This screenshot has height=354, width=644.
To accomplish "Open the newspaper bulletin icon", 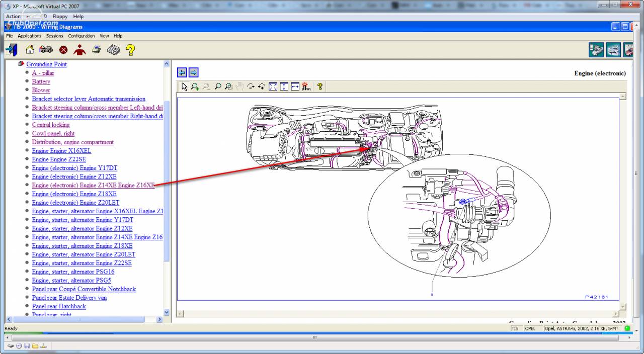I will (x=113, y=49).
